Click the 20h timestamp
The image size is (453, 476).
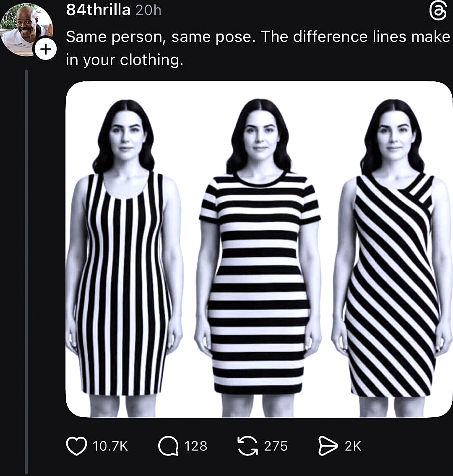point(148,10)
